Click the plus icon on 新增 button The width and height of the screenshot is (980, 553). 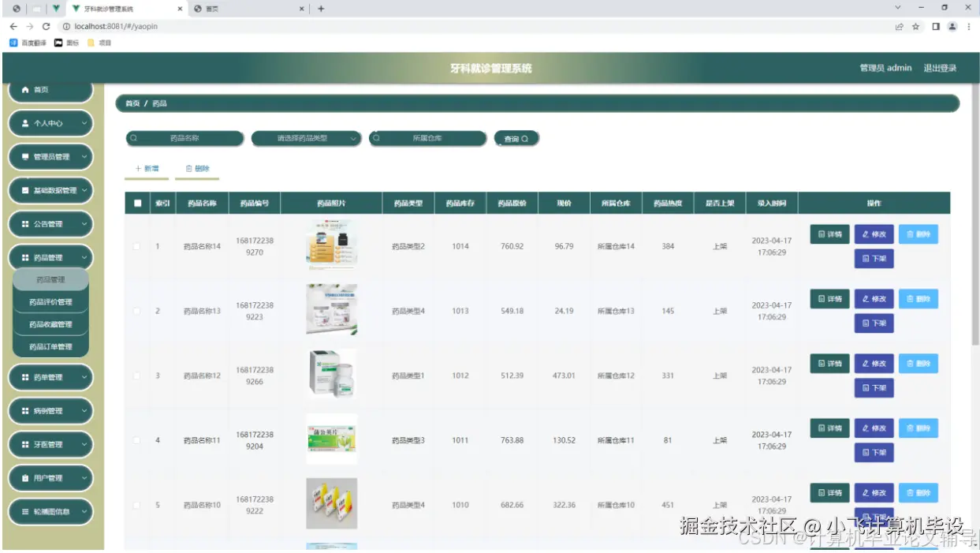(140, 168)
